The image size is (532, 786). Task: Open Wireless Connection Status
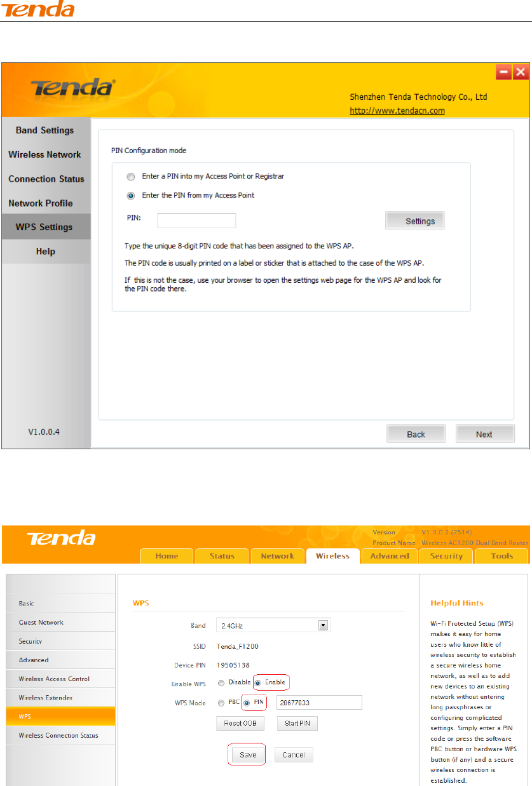tap(60, 735)
